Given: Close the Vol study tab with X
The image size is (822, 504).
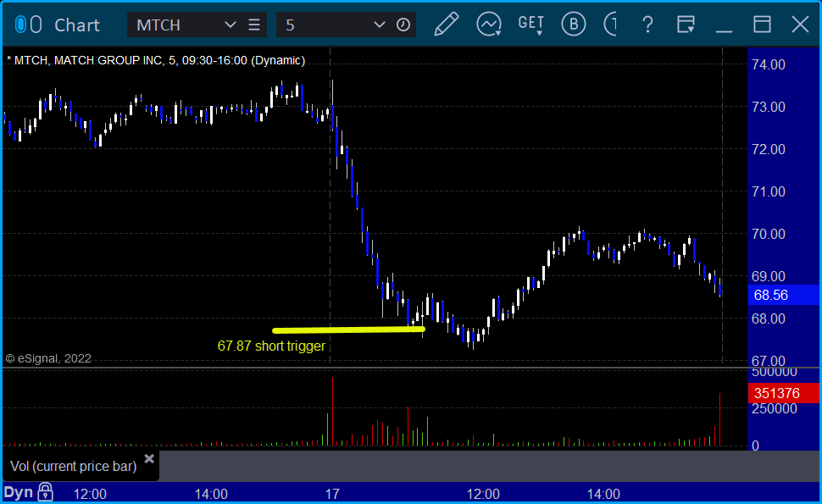Looking at the screenshot, I should 149,459.
